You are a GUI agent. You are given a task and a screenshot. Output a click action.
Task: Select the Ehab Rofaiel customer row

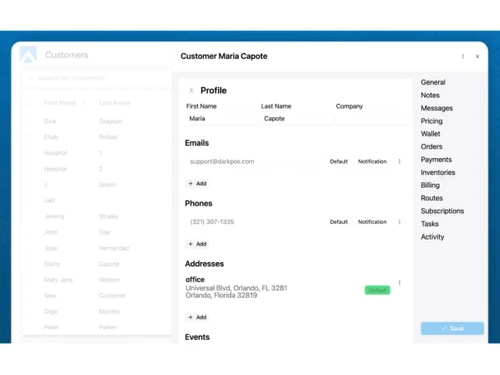[x=97, y=137]
